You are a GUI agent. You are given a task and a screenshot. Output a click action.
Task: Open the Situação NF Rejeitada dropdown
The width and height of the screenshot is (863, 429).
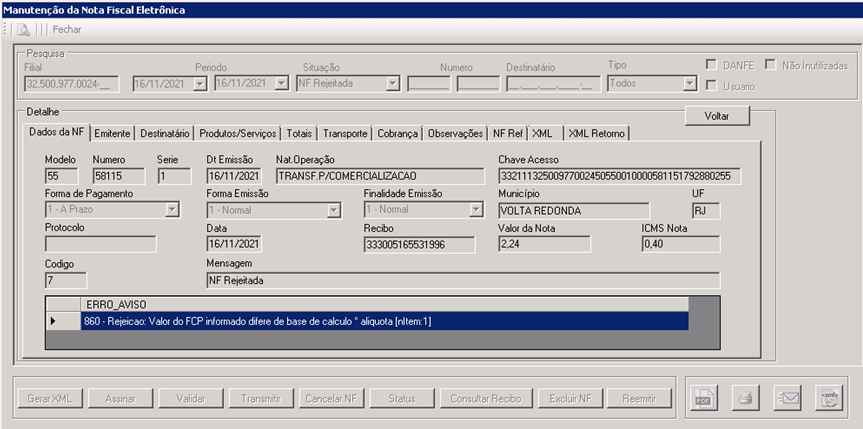point(392,84)
